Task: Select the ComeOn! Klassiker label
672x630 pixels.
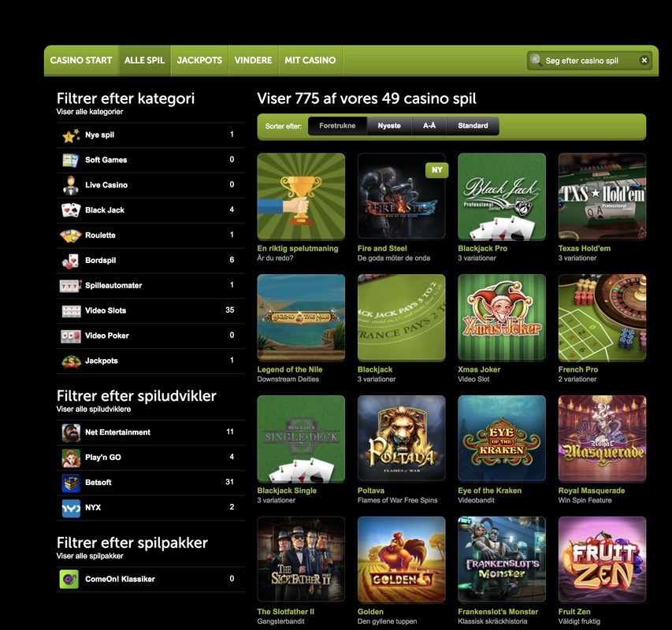Action: [120, 580]
